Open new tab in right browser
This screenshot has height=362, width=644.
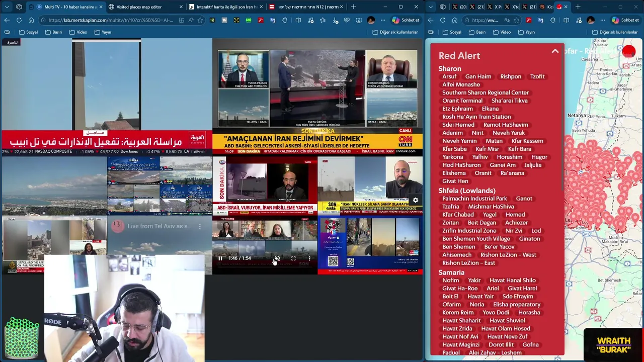[578, 7]
